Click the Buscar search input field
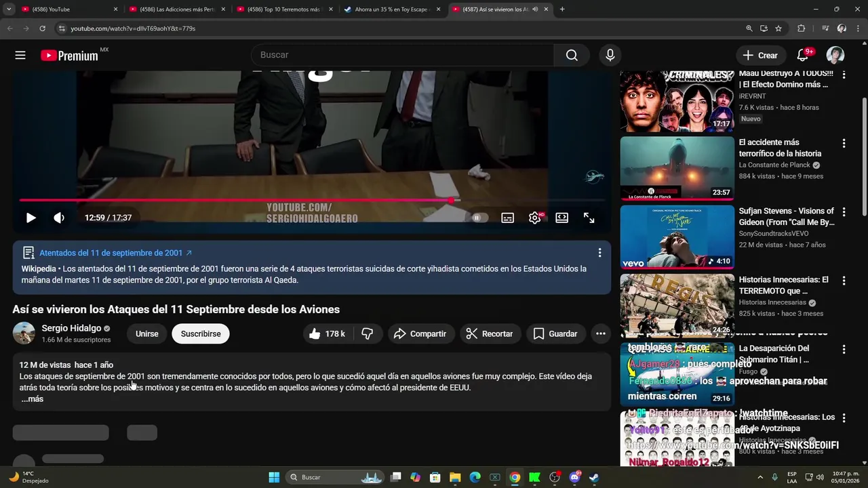Viewport: 868px width, 488px height. click(401, 56)
